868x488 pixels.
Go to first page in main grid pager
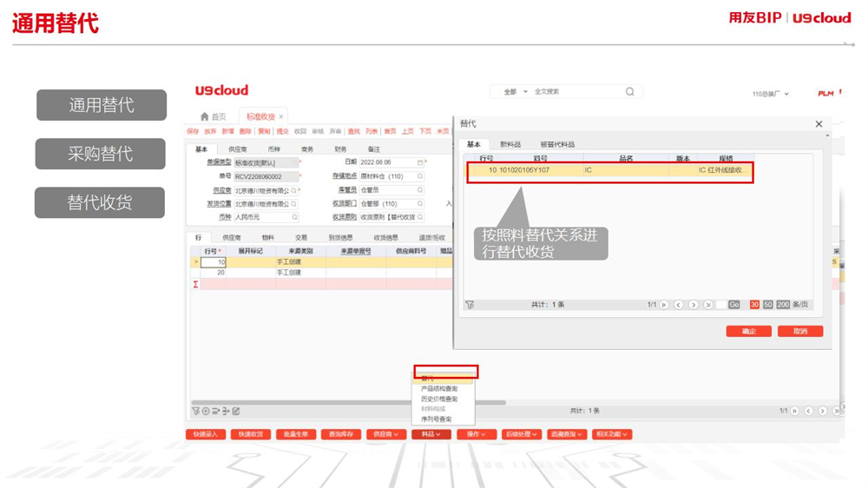pyautogui.click(x=795, y=411)
